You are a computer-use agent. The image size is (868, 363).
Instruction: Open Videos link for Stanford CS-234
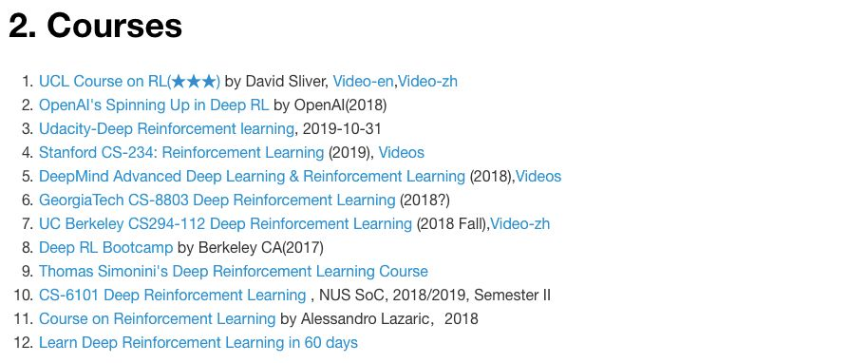point(402,152)
